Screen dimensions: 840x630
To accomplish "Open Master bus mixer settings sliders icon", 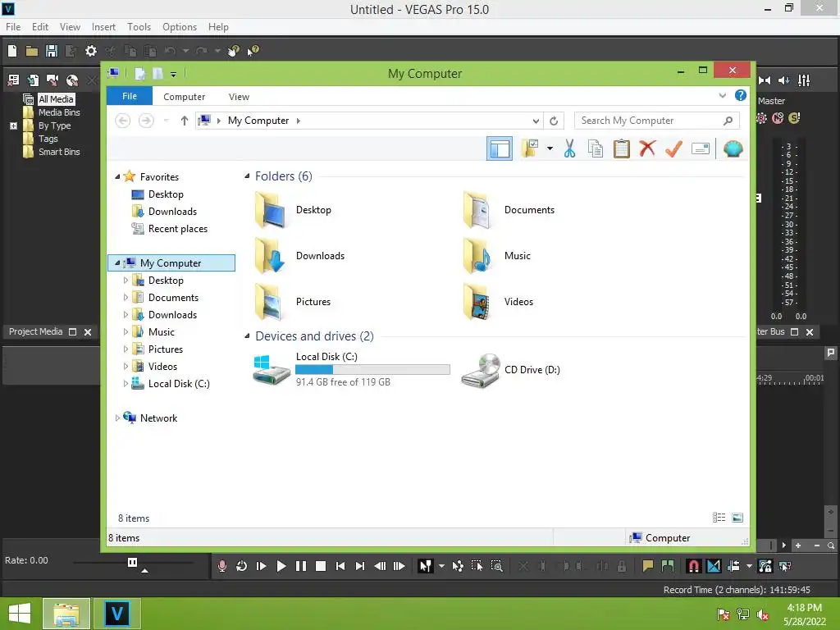I will [804, 80].
